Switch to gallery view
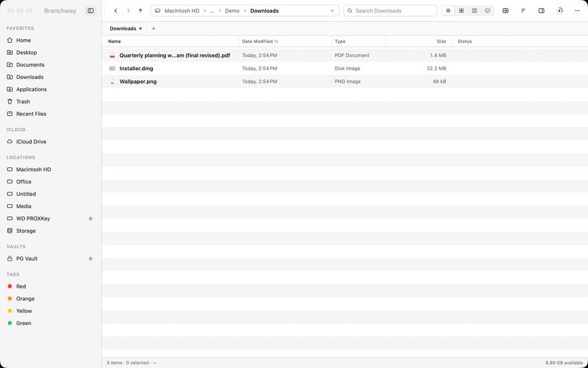 click(488, 11)
